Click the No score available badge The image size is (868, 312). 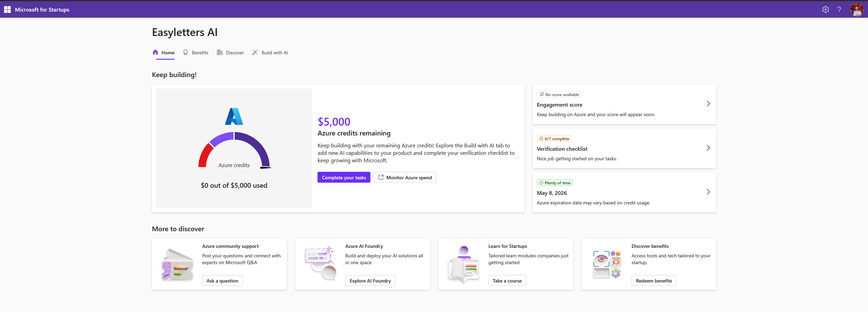coord(559,94)
